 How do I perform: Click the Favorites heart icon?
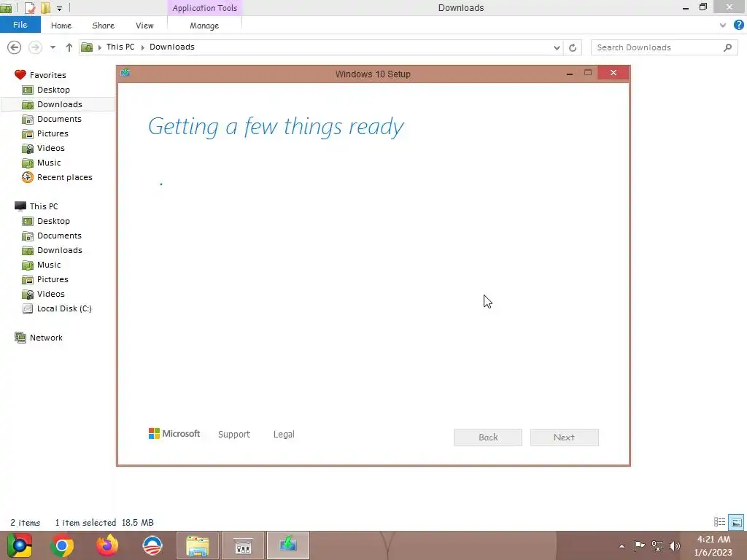[20, 75]
